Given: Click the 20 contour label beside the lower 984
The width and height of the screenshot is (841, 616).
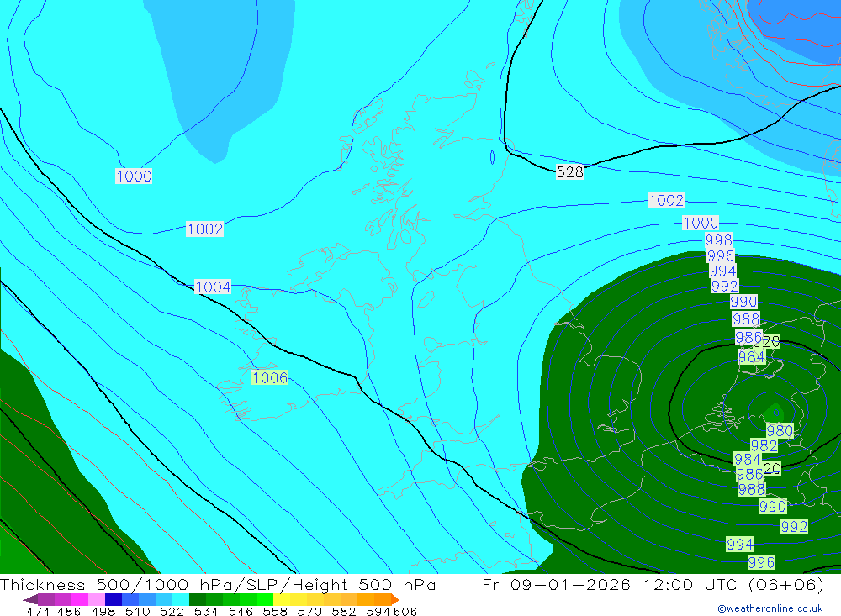Looking at the screenshot, I should [772, 468].
